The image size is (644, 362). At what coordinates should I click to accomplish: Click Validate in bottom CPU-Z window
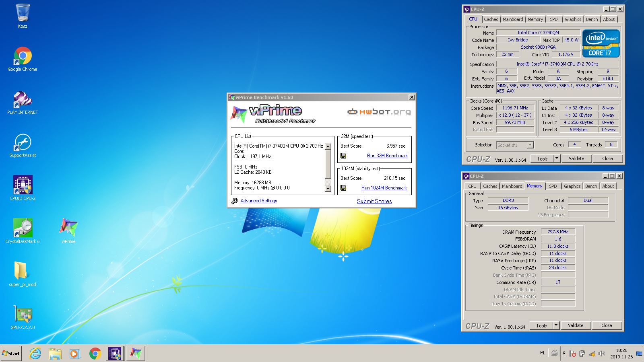(576, 325)
